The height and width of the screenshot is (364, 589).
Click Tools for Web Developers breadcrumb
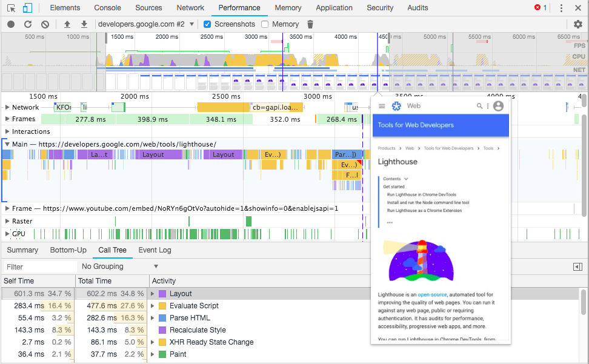448,148
